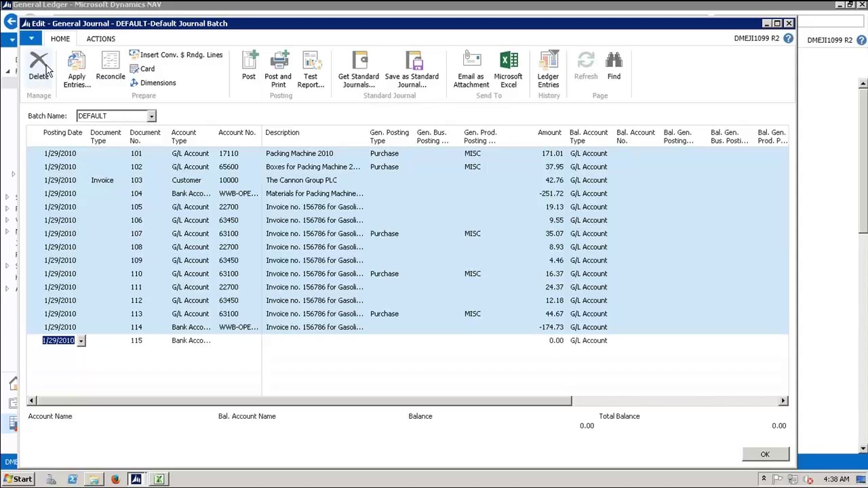This screenshot has height=488, width=868.
Task: Click the Refresh icon
Action: tap(586, 66)
